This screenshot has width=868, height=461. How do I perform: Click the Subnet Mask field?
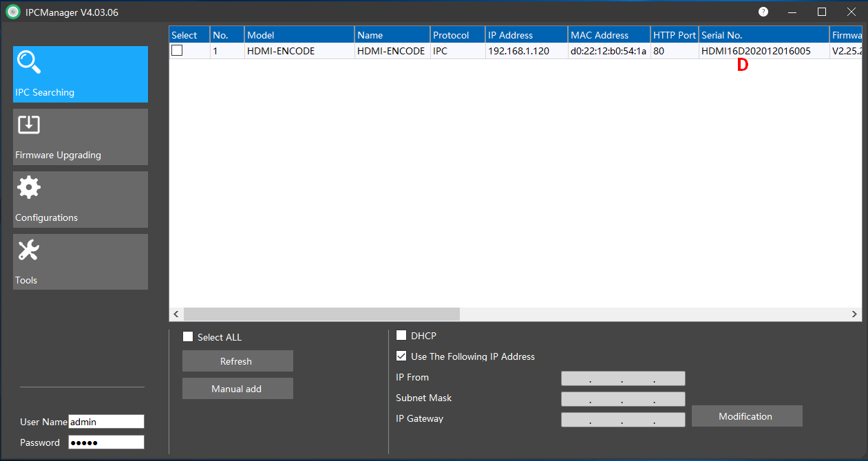coord(623,399)
